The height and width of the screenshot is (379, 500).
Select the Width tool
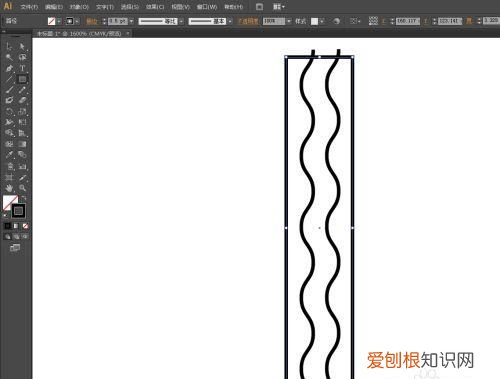coord(9,122)
